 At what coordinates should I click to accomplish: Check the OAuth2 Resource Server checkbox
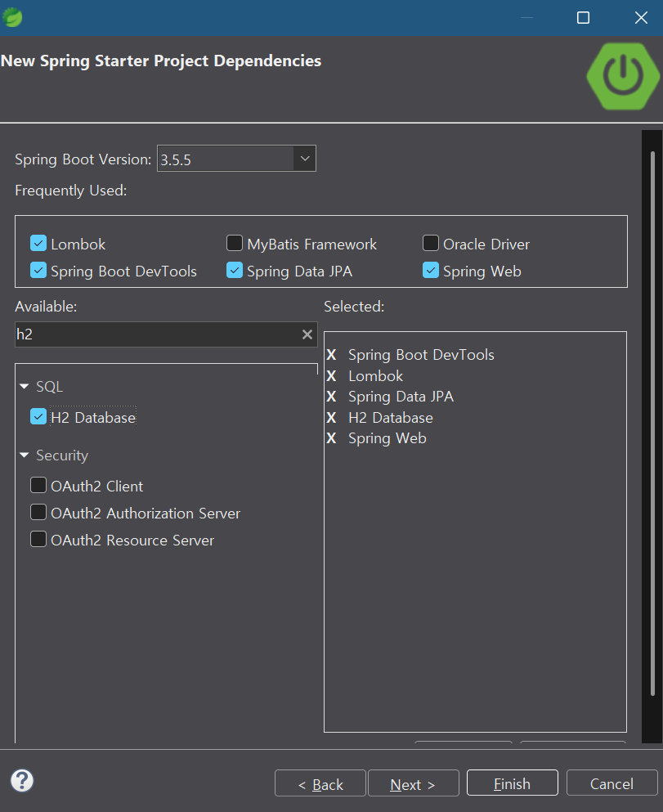pos(38,539)
